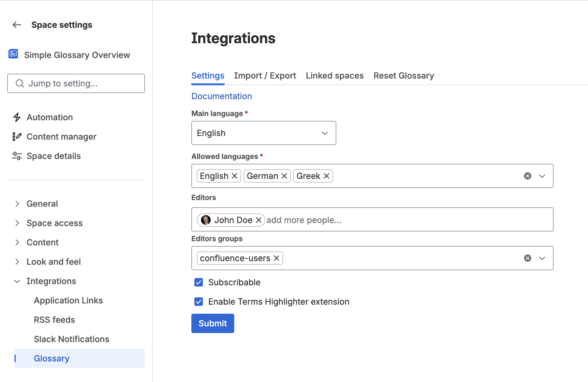Image resolution: width=588 pixels, height=382 pixels.
Task: Remove the confluence-users group tag
Action: point(276,258)
